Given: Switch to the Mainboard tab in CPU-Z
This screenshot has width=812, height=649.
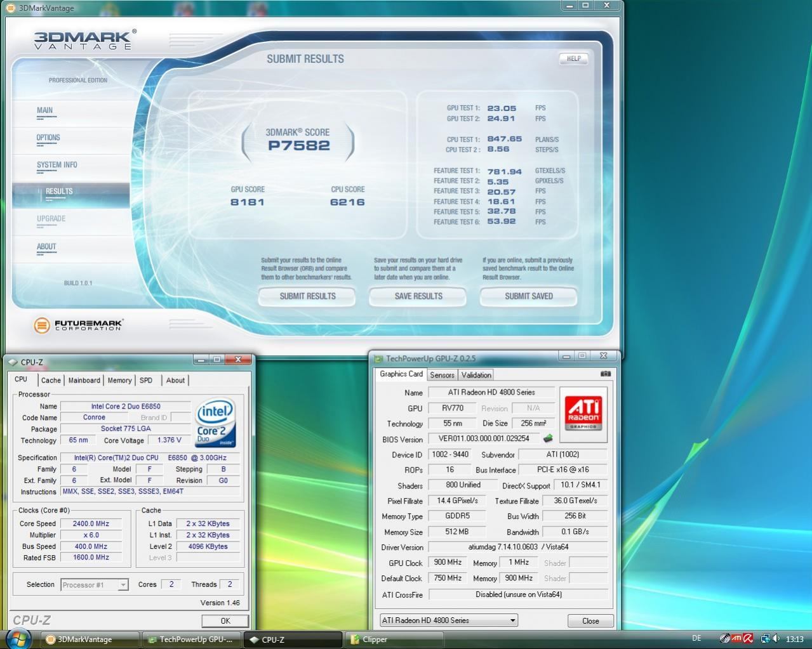Looking at the screenshot, I should [x=84, y=380].
